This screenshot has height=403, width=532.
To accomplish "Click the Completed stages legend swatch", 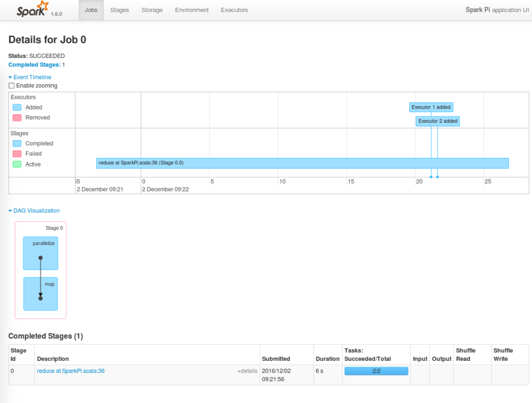I will (17, 144).
